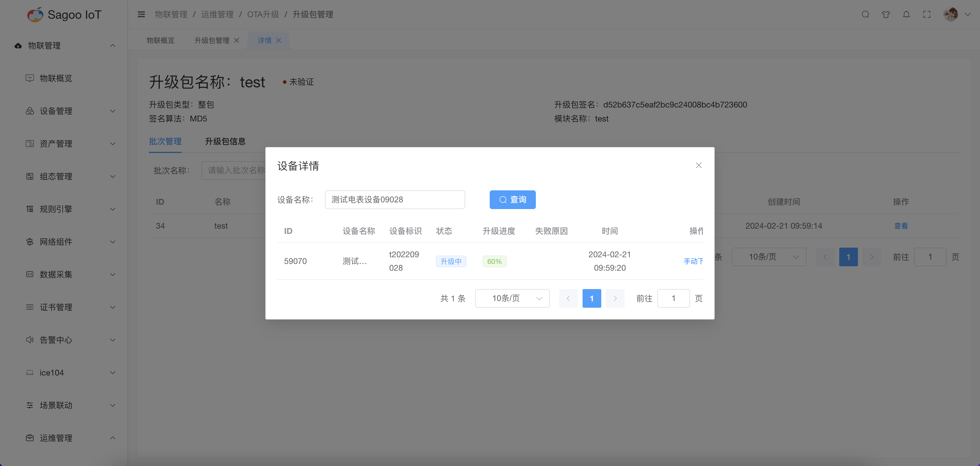Image resolution: width=980 pixels, height=466 pixels.
Task: Click the 资产管理 sidebar icon
Action: 30,143
